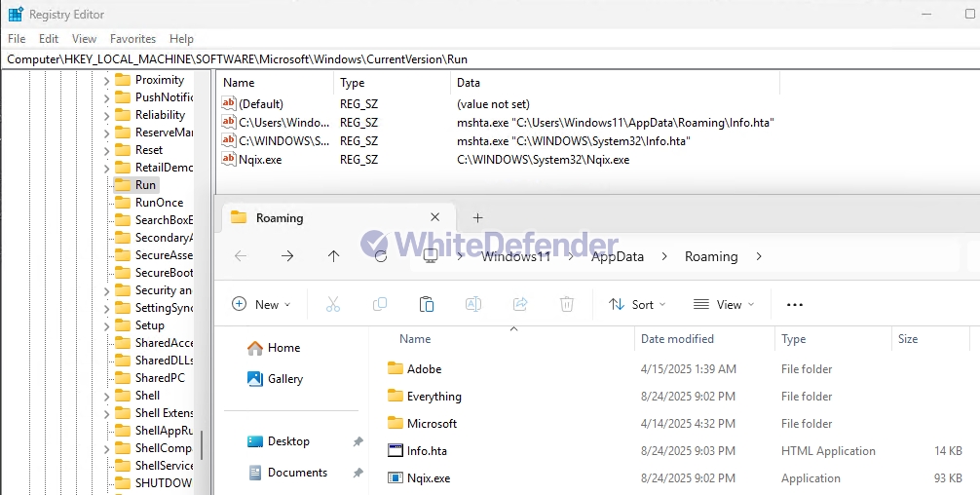Click the Roaming\Info.hta mshta data cell
Image resolution: width=980 pixels, height=495 pixels.
pos(616,123)
